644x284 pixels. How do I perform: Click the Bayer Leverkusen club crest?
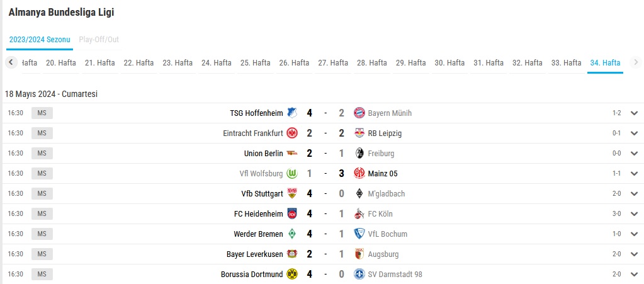coord(292,254)
